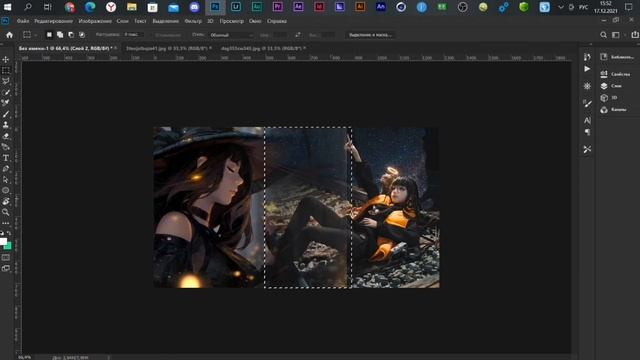This screenshot has width=640, height=360.
Task: Open the Изображение menu
Action: (95, 21)
